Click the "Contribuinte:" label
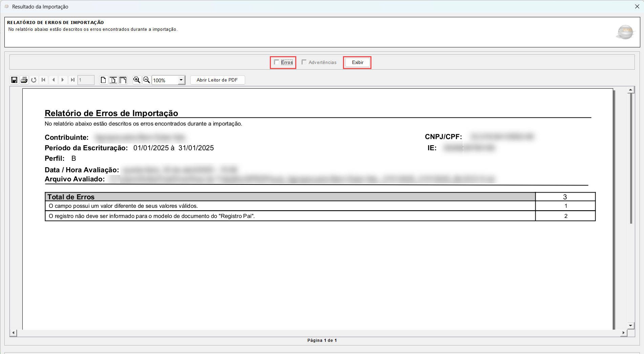The image size is (644, 354). point(67,137)
